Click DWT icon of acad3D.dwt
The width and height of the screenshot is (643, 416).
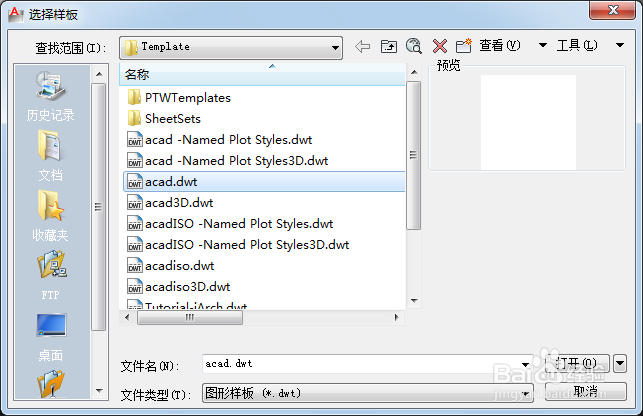click(135, 203)
